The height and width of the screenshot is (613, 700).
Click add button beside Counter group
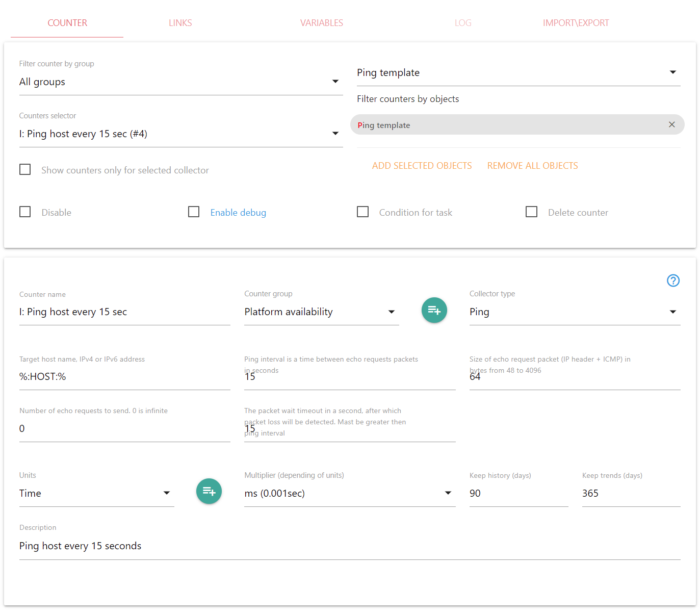pyautogui.click(x=434, y=310)
